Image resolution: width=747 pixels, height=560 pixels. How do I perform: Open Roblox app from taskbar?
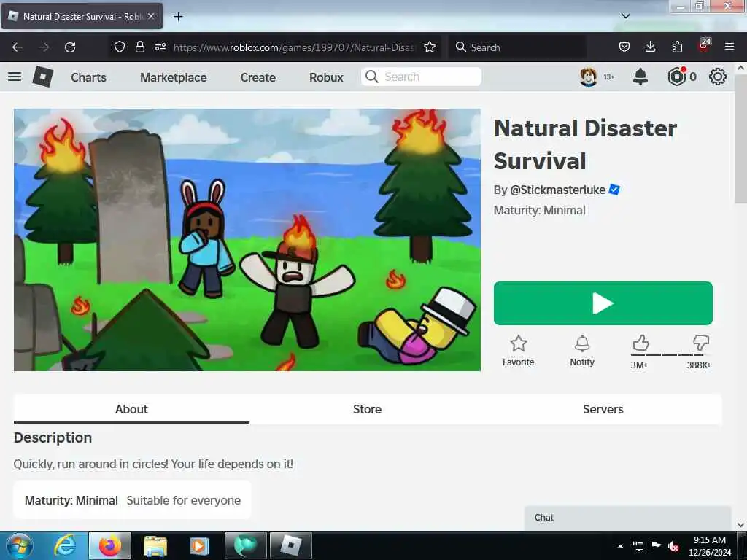[x=290, y=545]
